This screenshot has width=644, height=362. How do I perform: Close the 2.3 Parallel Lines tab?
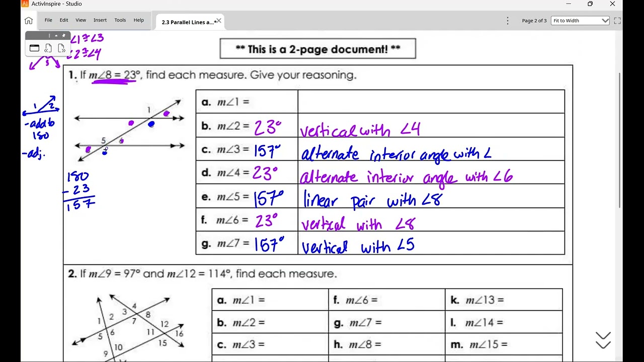219,21
